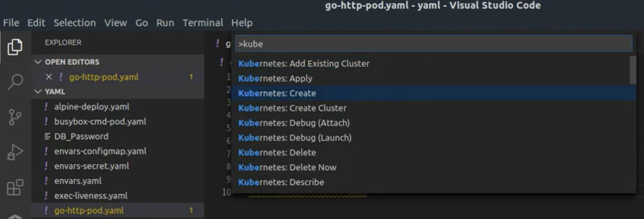
Task: Open the Go menu
Action: [142, 23]
